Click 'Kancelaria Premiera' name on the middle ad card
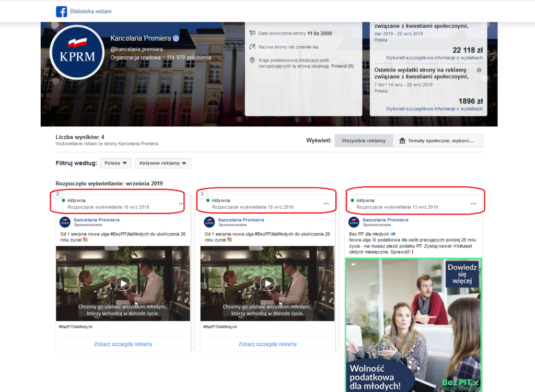 pos(241,220)
